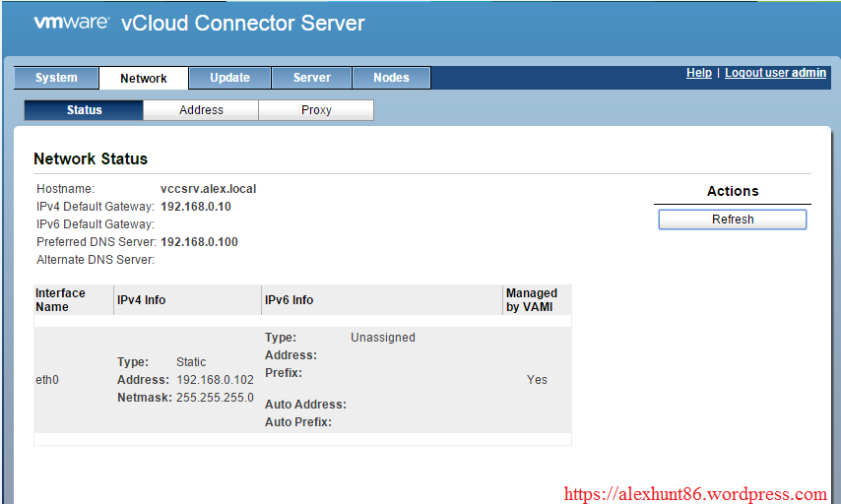The width and height of the screenshot is (841, 504).
Task: Click the Managed by VAMI column header
Action: click(532, 300)
